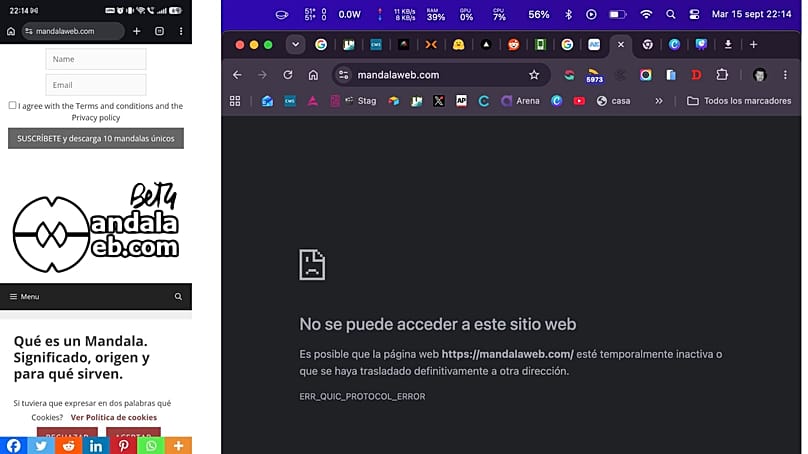Click the extension badge showing 5973
The height and width of the screenshot is (454, 808).
click(x=594, y=76)
